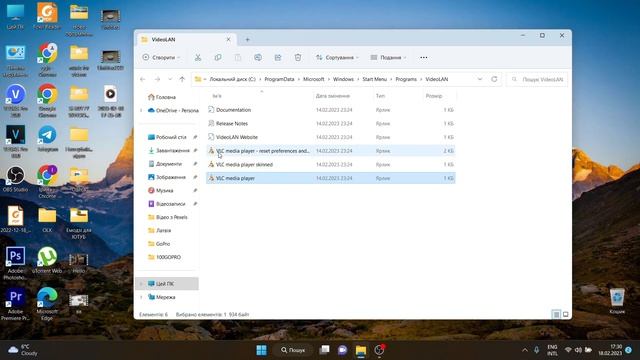Go to Microsoft in breadcrumb path
Viewport: 640px width, 360px height.
point(313,79)
